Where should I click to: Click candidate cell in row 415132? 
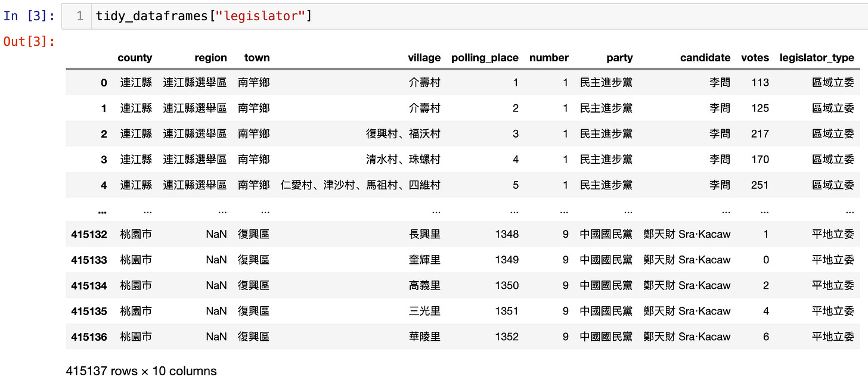pyautogui.click(x=687, y=234)
